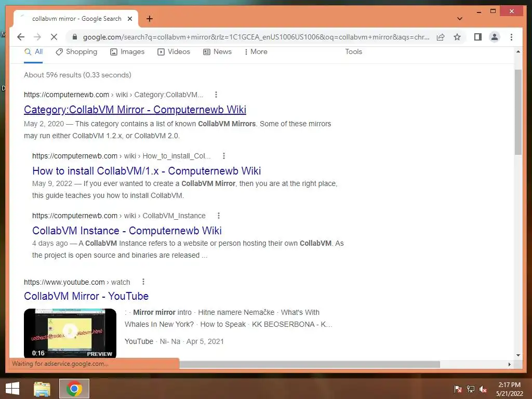This screenshot has width=532, height=399.
Task: Open options for the YouTube watch result
Action: pos(143,282)
